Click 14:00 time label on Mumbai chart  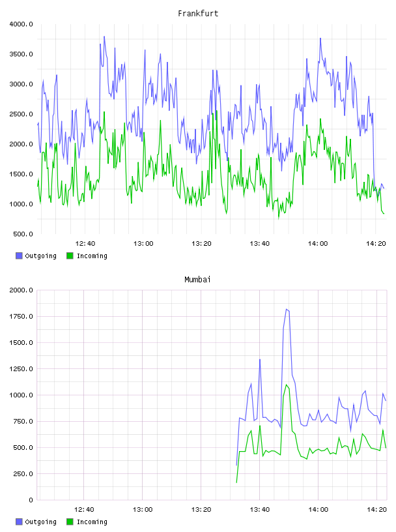point(318,510)
